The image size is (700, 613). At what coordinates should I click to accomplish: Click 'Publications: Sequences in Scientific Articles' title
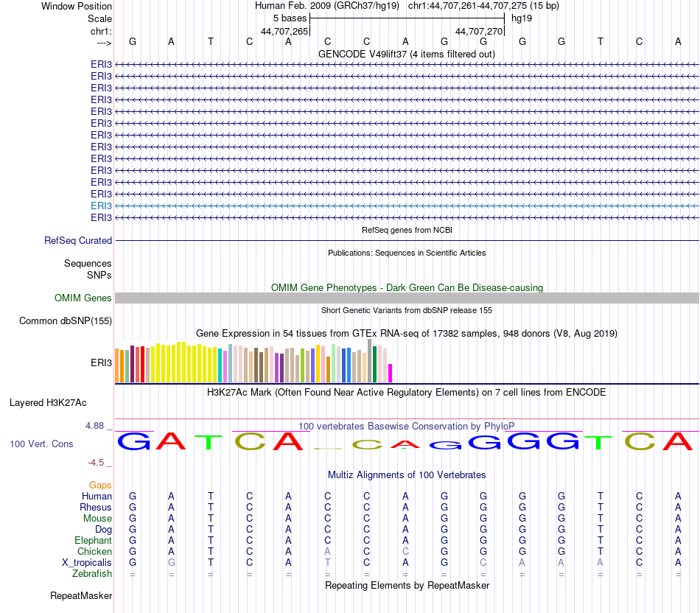pyautogui.click(x=407, y=253)
